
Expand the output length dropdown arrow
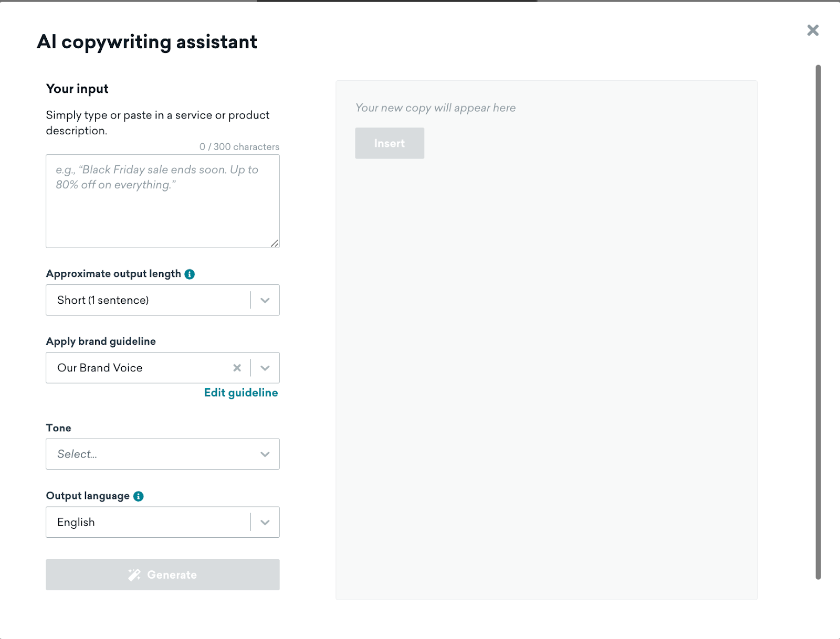pos(265,300)
